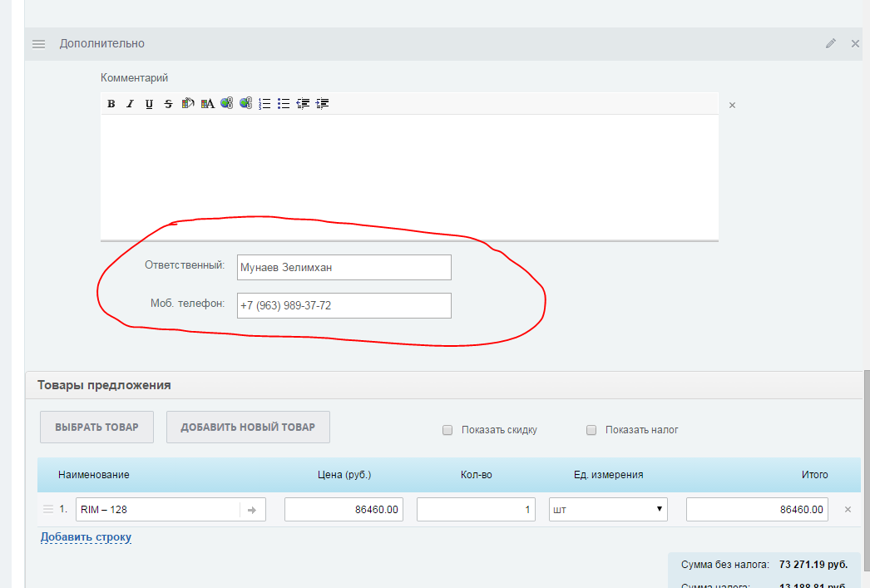Image resolution: width=870 pixels, height=588 pixels.
Task: Enable the Показать скидку checkbox
Action: pos(447,430)
